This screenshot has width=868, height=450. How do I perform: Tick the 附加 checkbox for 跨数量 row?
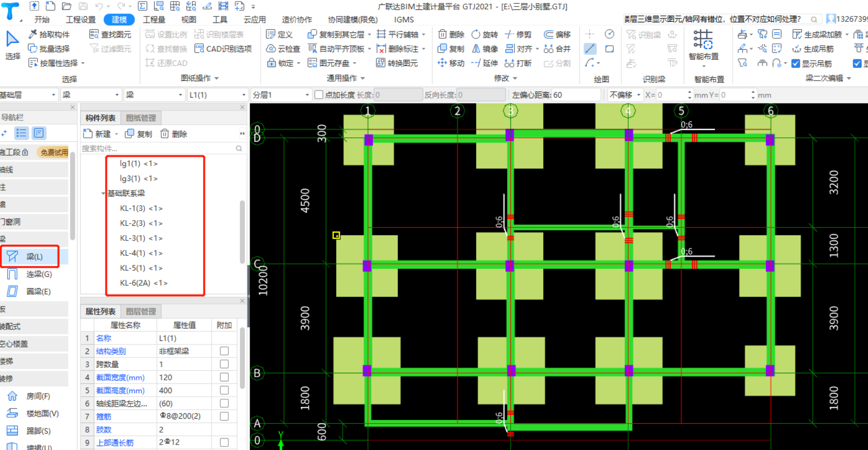click(224, 364)
